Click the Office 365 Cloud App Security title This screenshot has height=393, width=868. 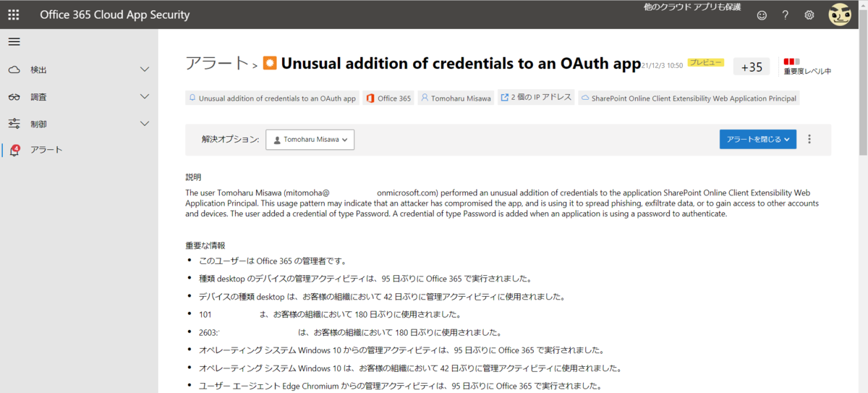coord(115,14)
